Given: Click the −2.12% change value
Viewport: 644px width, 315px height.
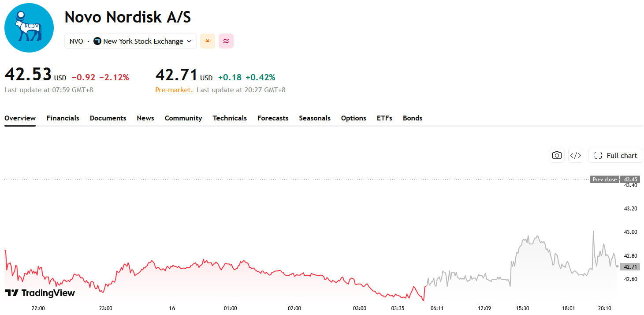Looking at the screenshot, I should (x=114, y=77).
